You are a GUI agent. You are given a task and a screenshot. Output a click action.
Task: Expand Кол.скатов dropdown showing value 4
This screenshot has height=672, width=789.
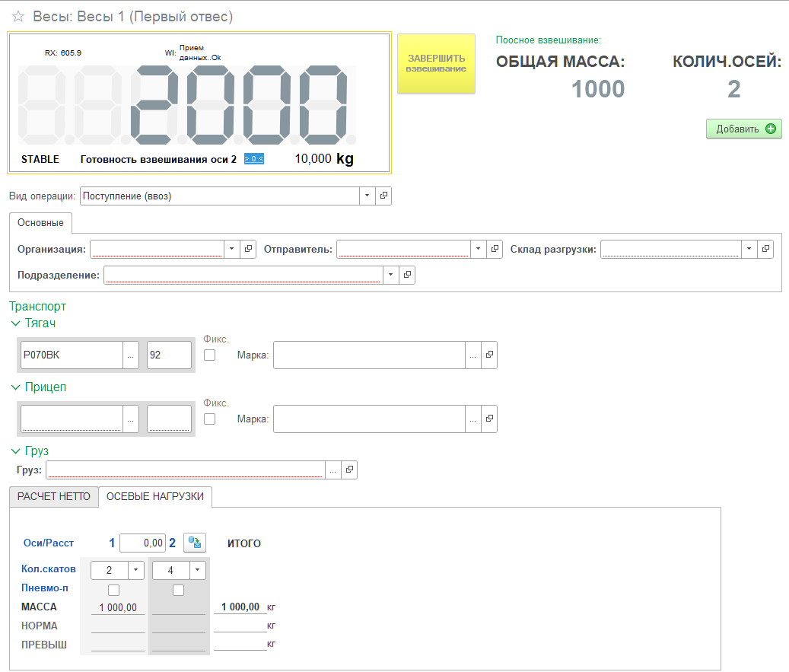pos(199,570)
